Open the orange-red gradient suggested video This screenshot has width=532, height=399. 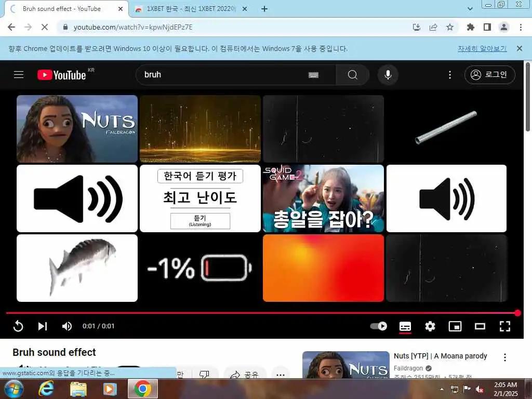(323, 268)
